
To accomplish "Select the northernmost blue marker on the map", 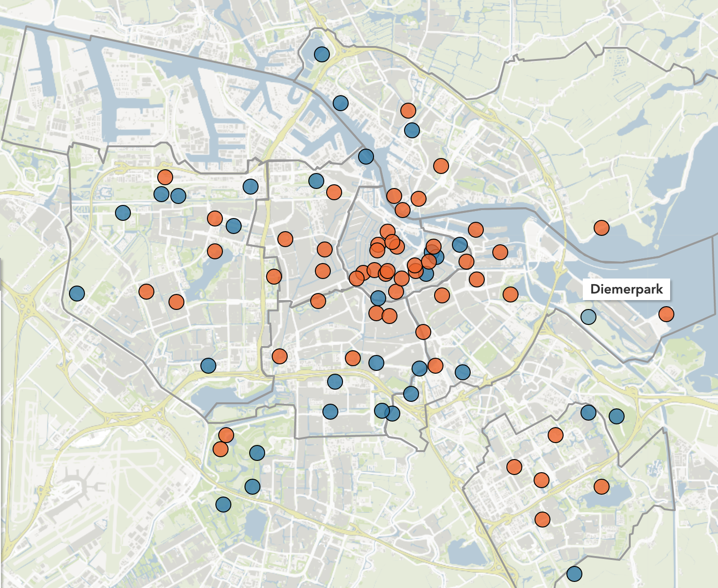I will (321, 54).
